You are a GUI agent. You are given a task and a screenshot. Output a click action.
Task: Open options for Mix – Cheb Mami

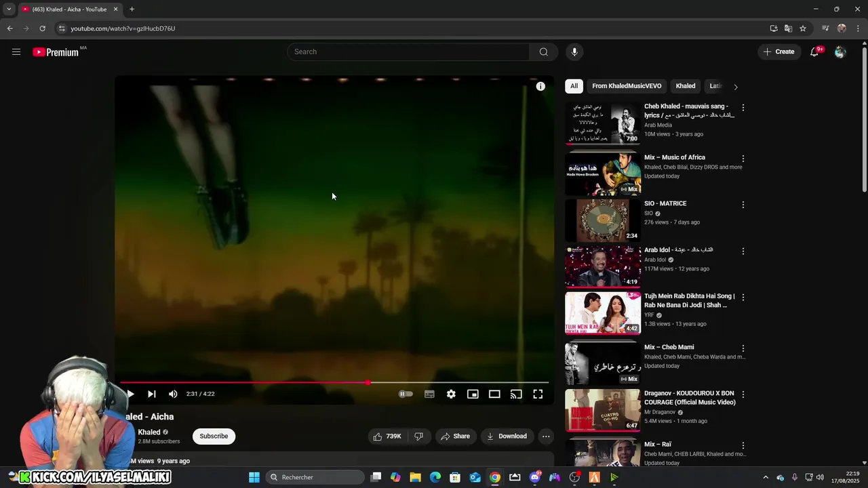point(743,348)
